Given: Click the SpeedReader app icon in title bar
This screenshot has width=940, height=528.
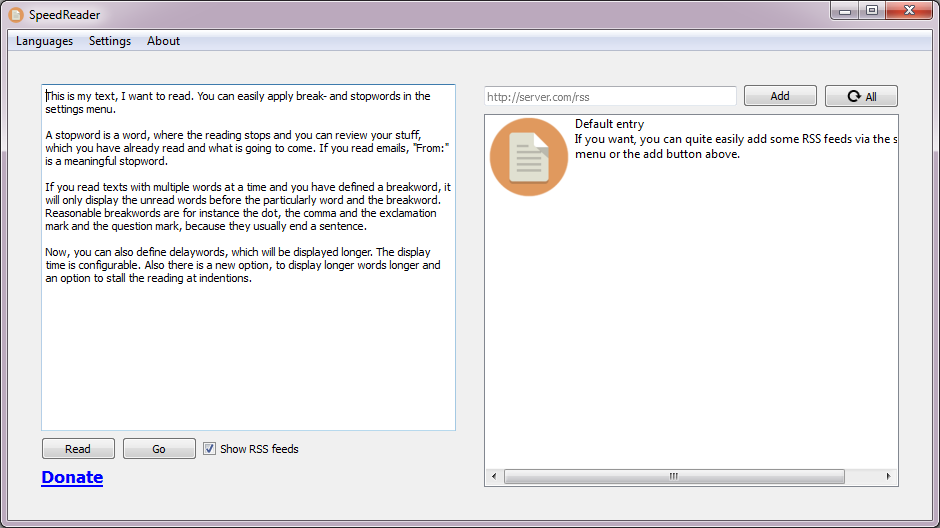Looking at the screenshot, I should point(16,14).
